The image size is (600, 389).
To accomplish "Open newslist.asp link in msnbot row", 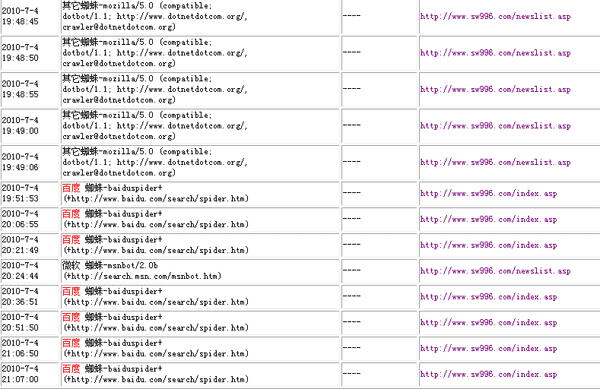I will pos(495,271).
